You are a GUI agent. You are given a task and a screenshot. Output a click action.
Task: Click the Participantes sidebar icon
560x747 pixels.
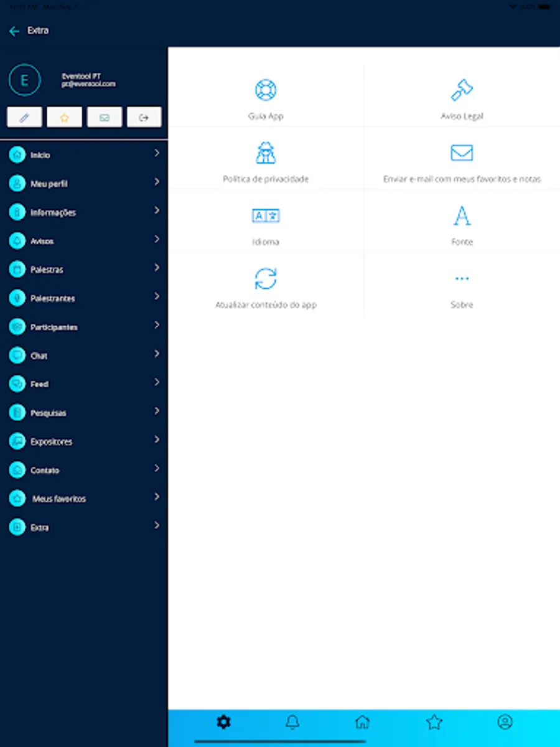[x=17, y=327]
